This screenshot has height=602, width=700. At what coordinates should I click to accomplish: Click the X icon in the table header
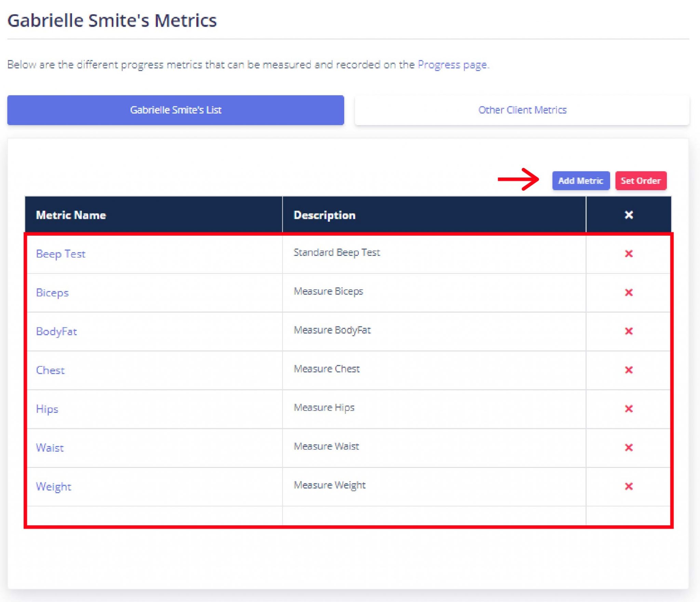[629, 215]
